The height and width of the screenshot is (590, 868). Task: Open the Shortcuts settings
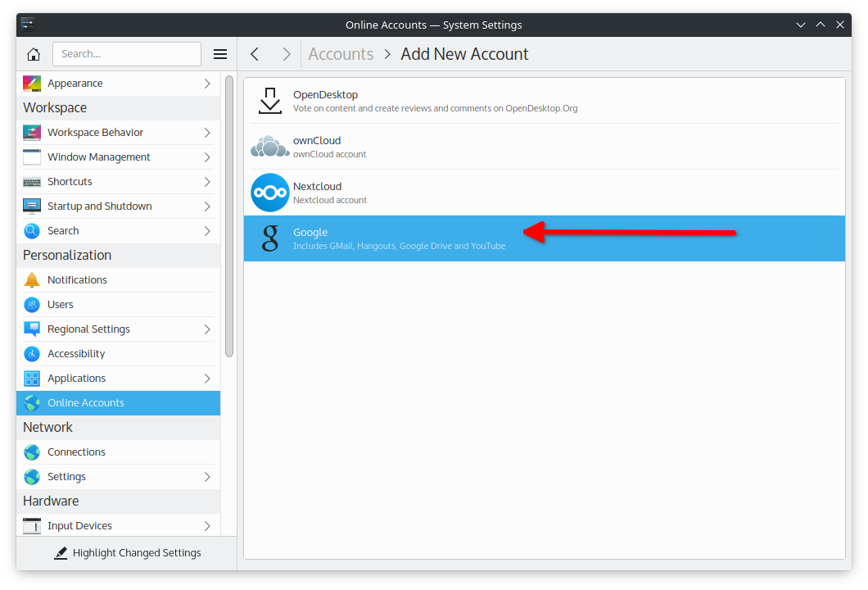coord(119,182)
